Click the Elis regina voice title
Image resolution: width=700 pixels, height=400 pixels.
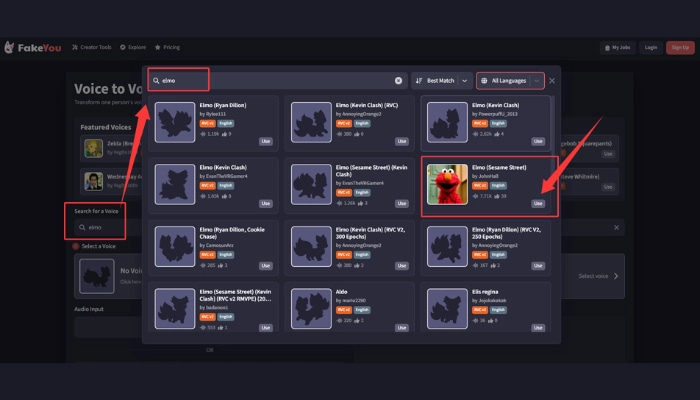click(x=485, y=292)
